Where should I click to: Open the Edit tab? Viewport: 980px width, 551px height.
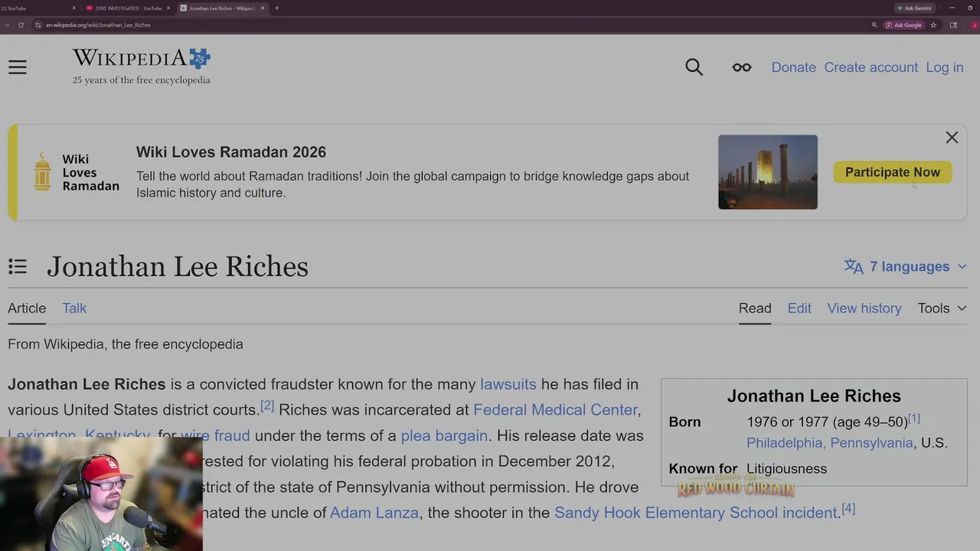[x=799, y=308]
